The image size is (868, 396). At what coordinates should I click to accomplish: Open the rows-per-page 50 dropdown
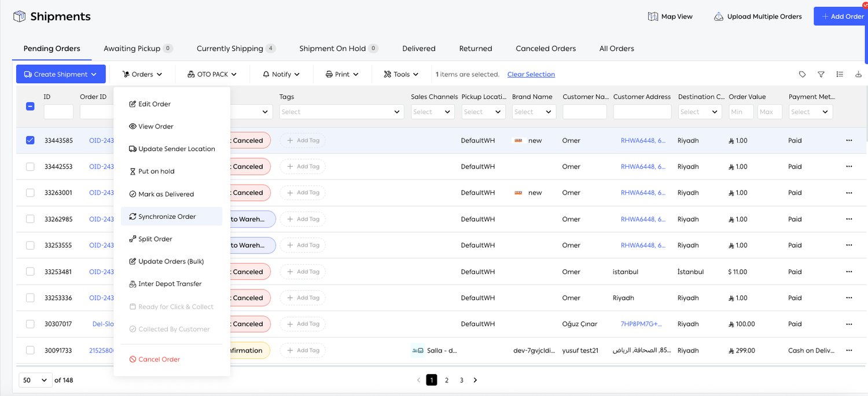click(x=35, y=380)
